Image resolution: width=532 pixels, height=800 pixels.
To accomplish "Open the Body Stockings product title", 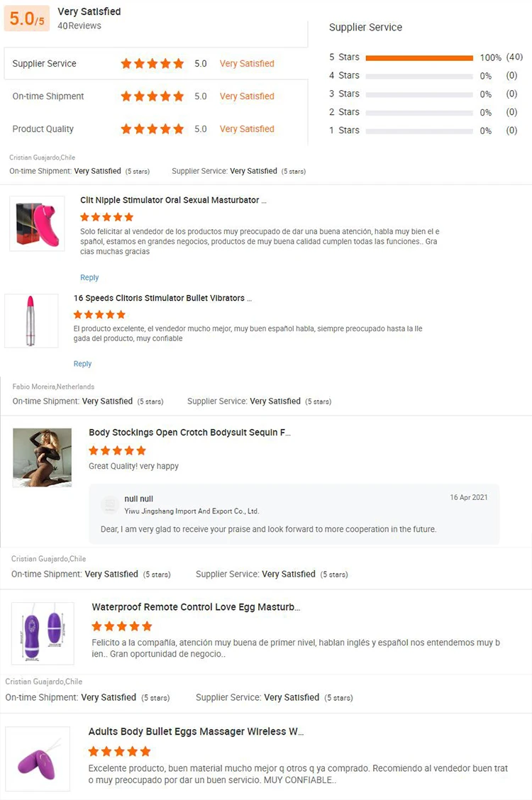I will click(x=189, y=433).
